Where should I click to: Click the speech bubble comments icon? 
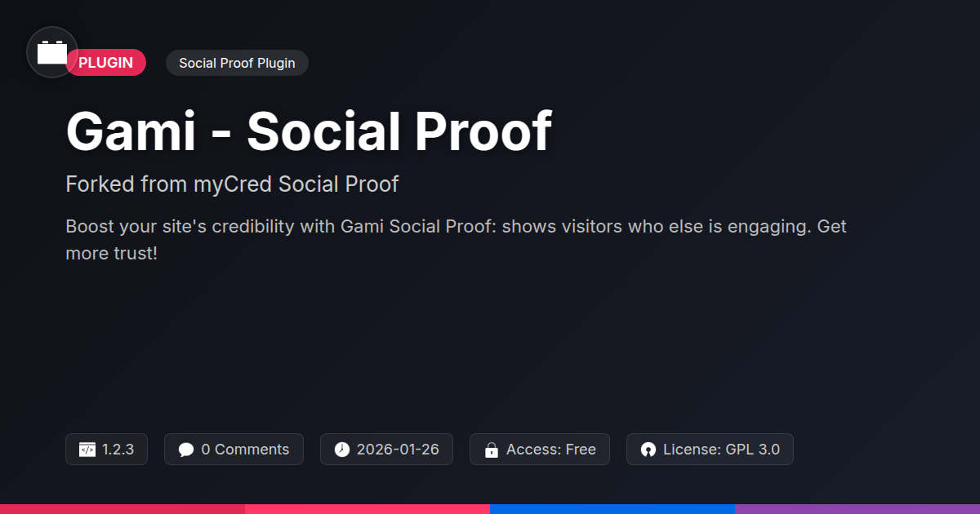tap(186, 450)
